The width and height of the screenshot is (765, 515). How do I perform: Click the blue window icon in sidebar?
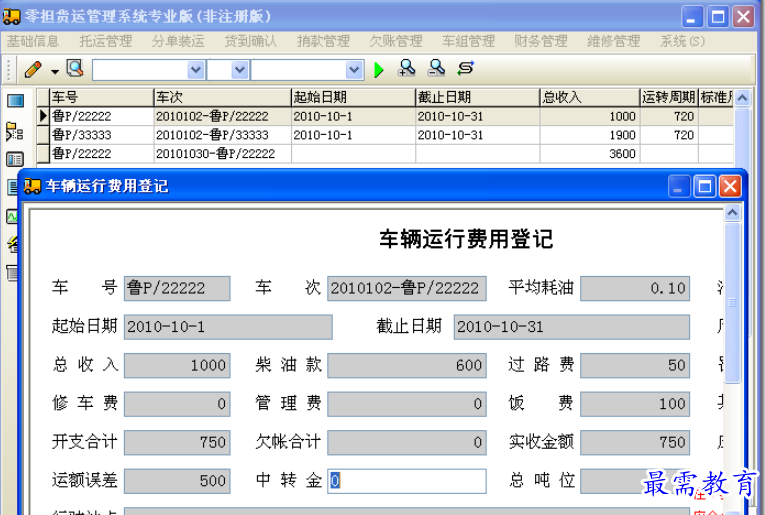coord(15,101)
